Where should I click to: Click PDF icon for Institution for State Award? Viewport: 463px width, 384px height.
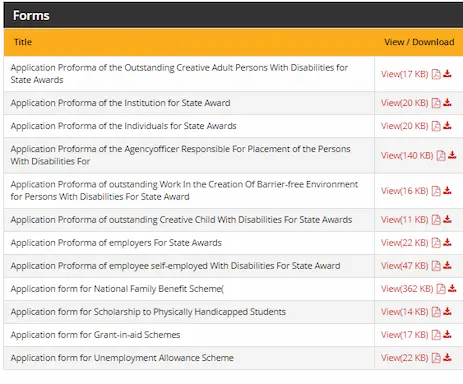point(436,103)
